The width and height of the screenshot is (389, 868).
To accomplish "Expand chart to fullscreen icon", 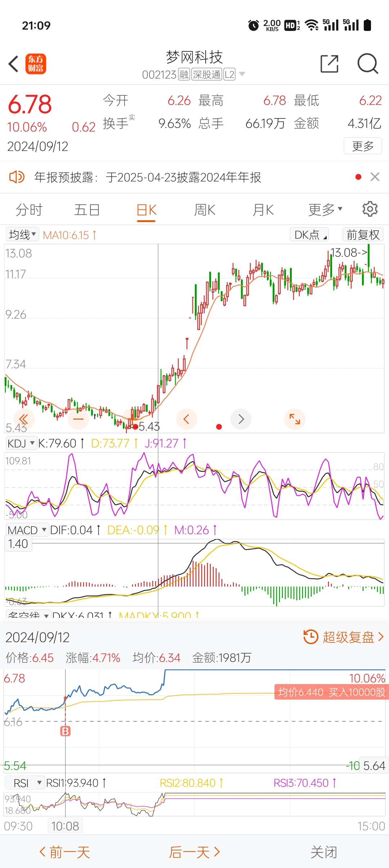I will pyautogui.click(x=295, y=419).
